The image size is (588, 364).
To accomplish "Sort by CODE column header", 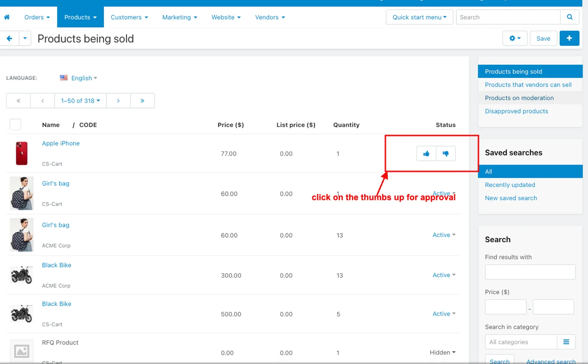I will point(88,125).
